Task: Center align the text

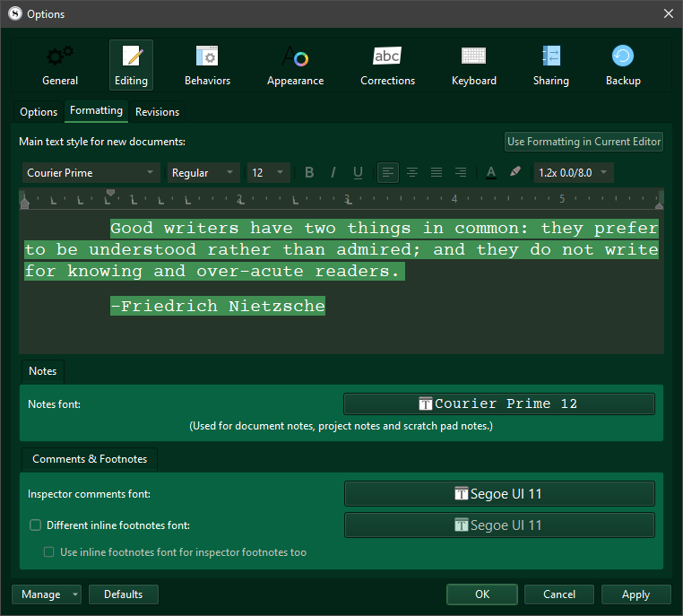Action: click(x=412, y=172)
